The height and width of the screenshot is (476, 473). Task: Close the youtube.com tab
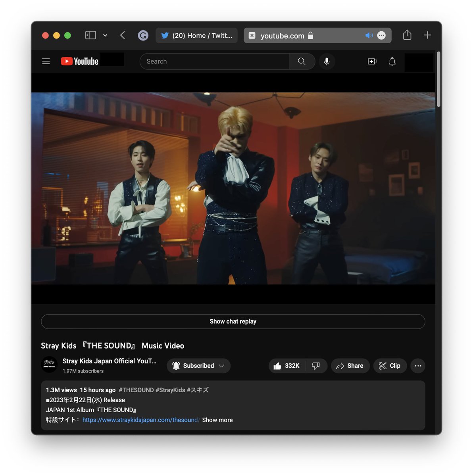pyautogui.click(x=252, y=35)
